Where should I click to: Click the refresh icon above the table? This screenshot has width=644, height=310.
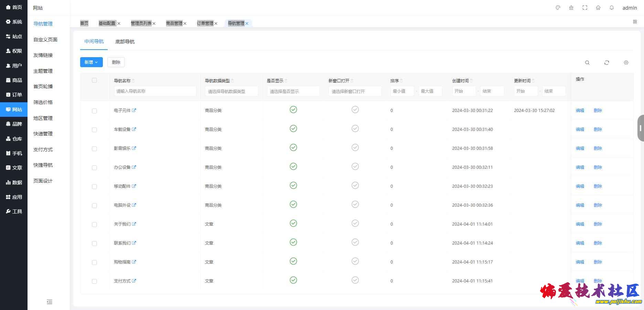coord(607,63)
